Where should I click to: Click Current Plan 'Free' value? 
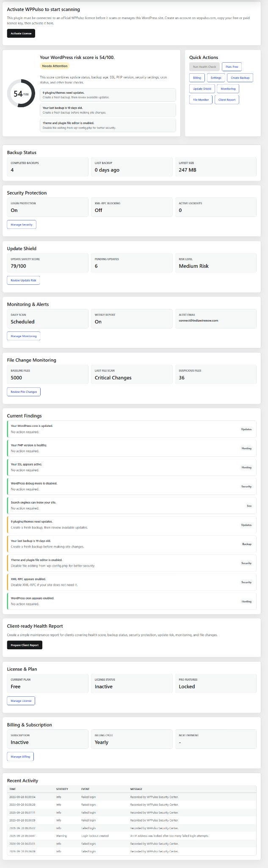click(x=16, y=687)
